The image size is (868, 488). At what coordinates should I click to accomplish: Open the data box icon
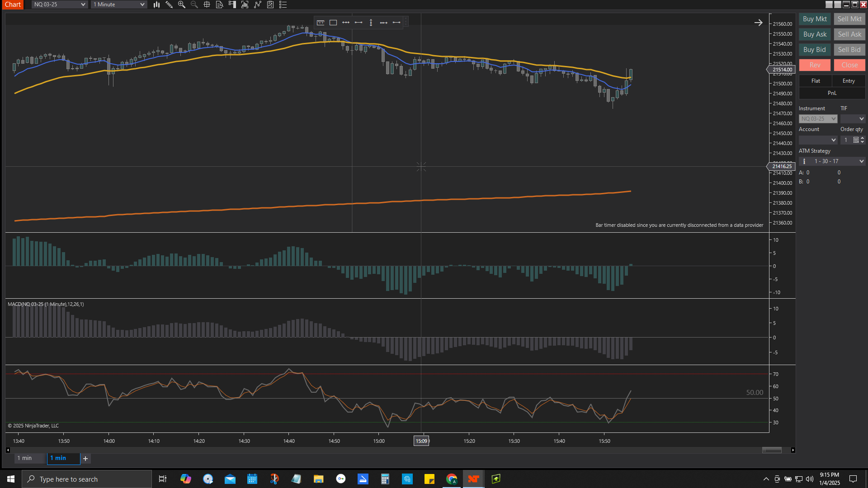[220, 5]
